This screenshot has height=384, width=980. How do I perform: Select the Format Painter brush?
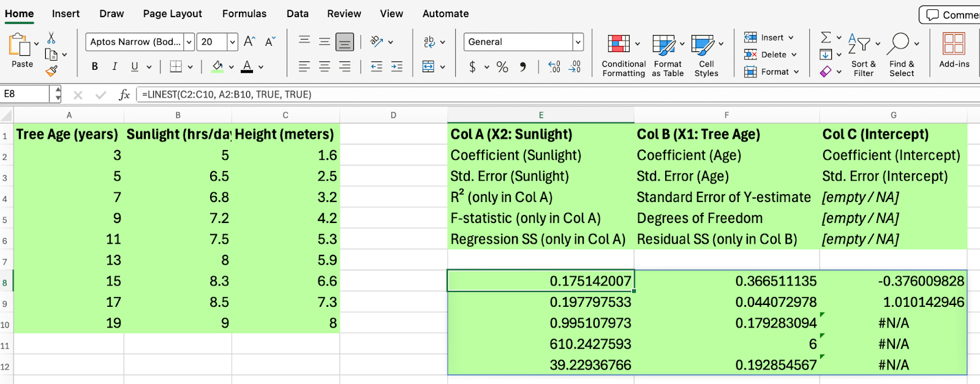[x=51, y=70]
